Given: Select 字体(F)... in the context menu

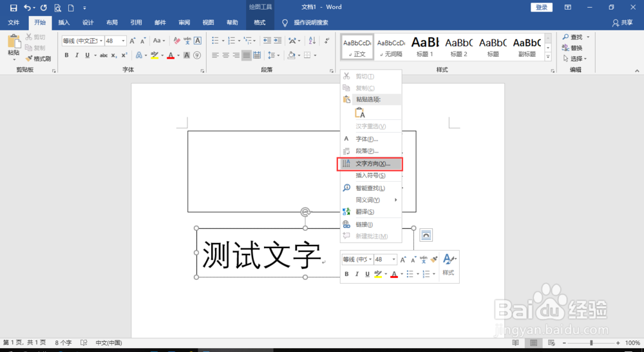Looking at the screenshot, I should pyautogui.click(x=371, y=139).
